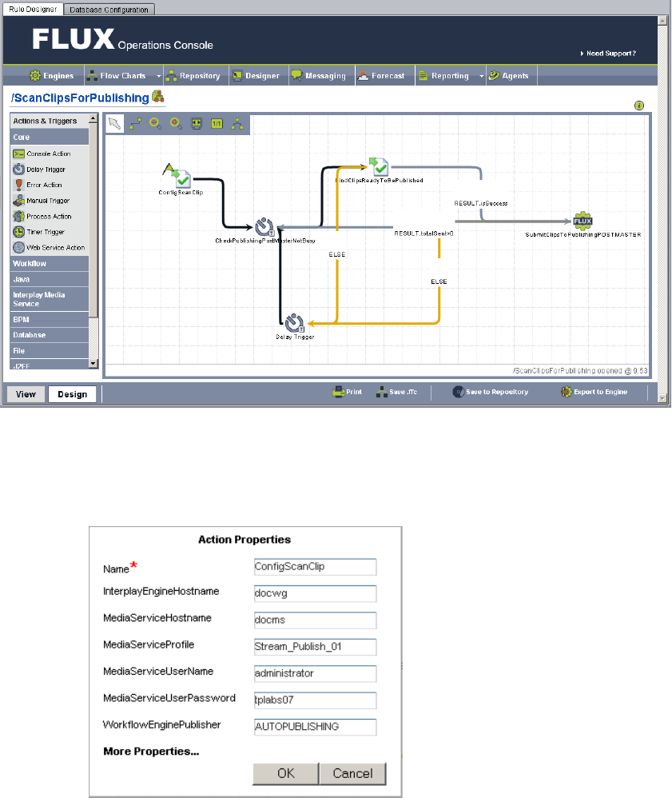Expand the Workflow palette section
This screenshot has width=672, height=798.
pos(50,264)
